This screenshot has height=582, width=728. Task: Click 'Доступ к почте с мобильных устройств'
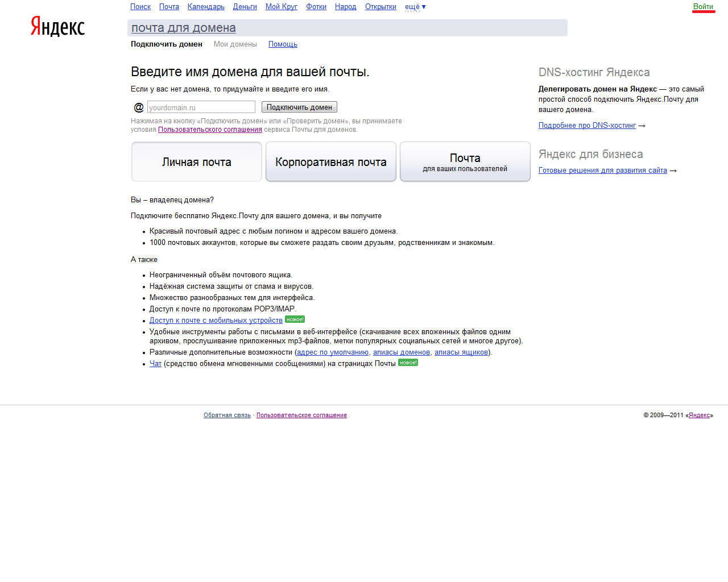216,321
